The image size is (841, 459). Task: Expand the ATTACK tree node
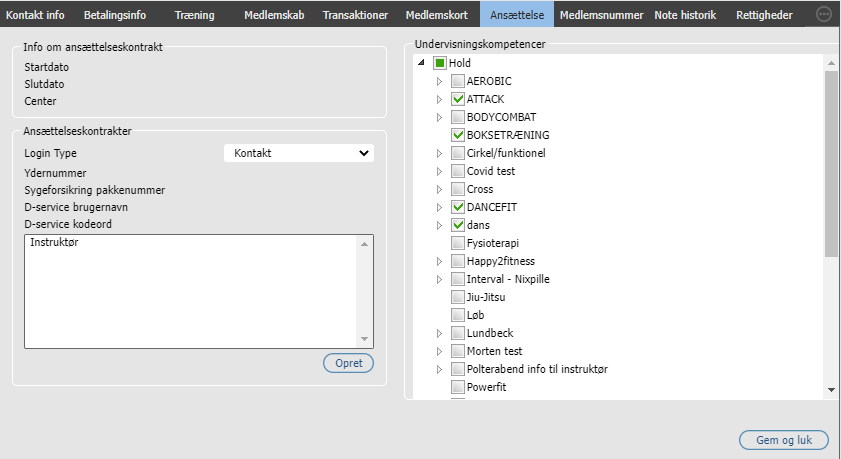click(439, 99)
